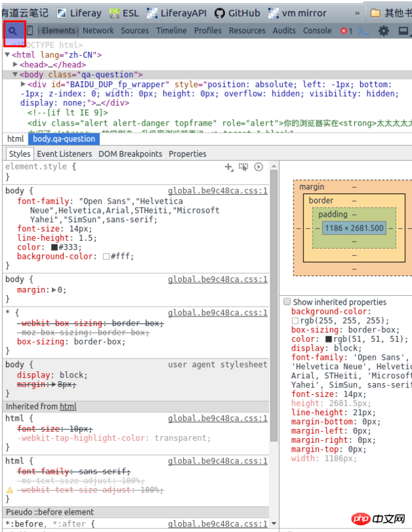
Task: Click the animation play icon in Styles
Action: [x=259, y=167]
